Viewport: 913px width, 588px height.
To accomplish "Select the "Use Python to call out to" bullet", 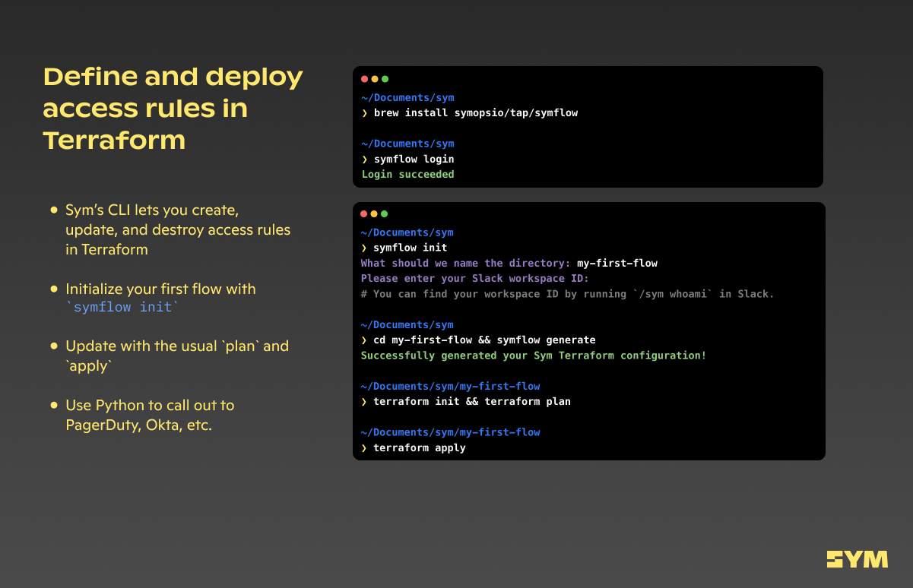I will (x=150, y=415).
